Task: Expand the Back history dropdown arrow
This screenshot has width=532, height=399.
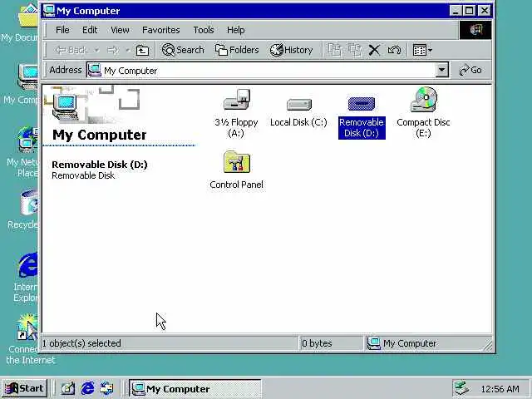Action: (x=96, y=51)
